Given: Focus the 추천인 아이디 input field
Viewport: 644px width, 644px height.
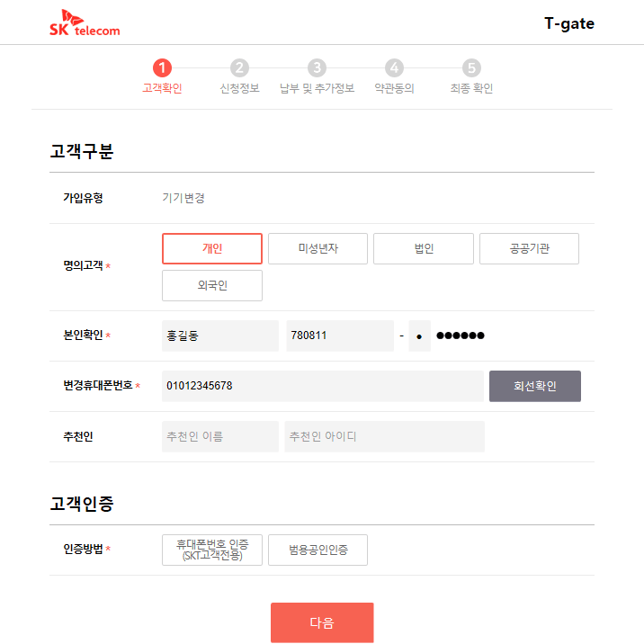Looking at the screenshot, I should point(384,436).
